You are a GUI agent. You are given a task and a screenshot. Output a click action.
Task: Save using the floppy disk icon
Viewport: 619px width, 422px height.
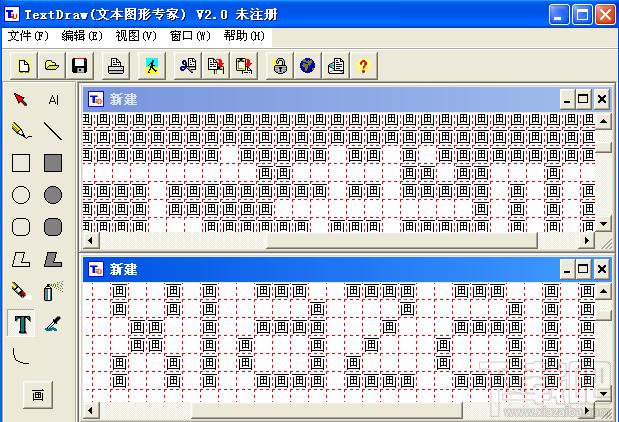pyautogui.click(x=79, y=66)
